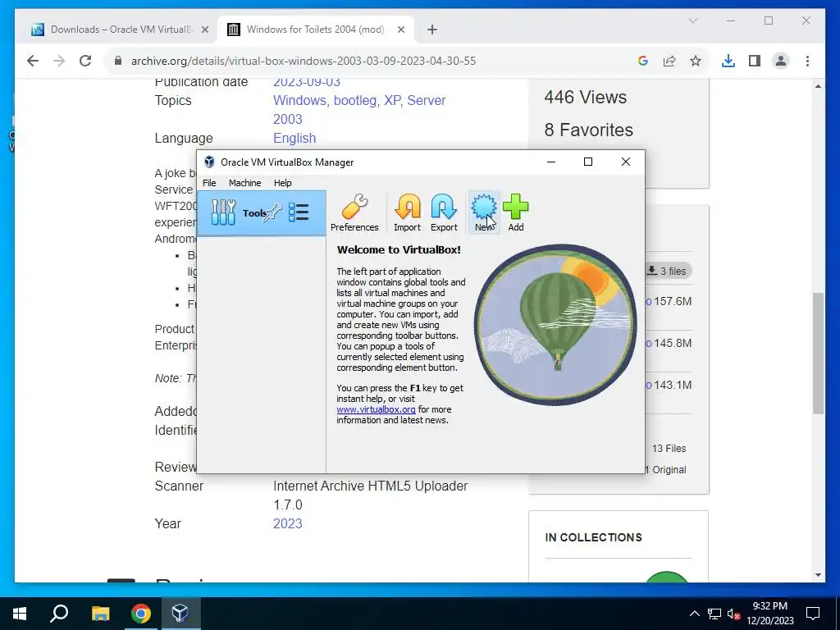Click the Export appliance icon
The image size is (840, 630).
pyautogui.click(x=444, y=212)
